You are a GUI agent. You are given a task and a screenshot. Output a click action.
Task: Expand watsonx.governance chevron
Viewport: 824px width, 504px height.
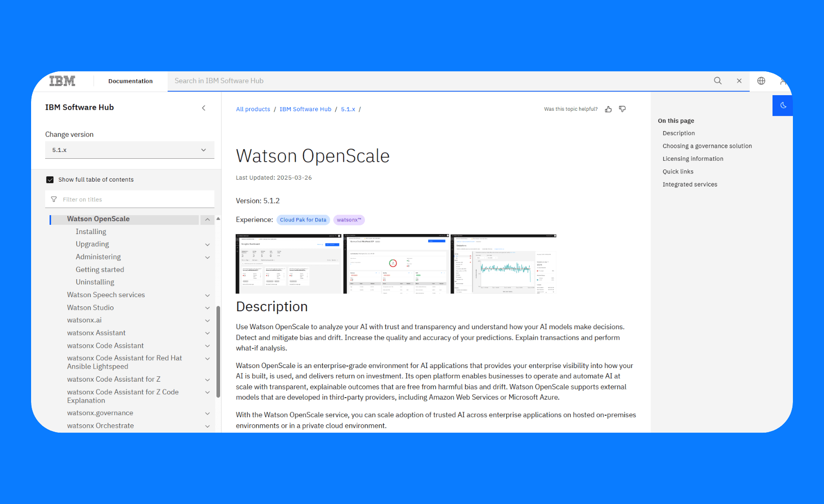[x=207, y=413]
